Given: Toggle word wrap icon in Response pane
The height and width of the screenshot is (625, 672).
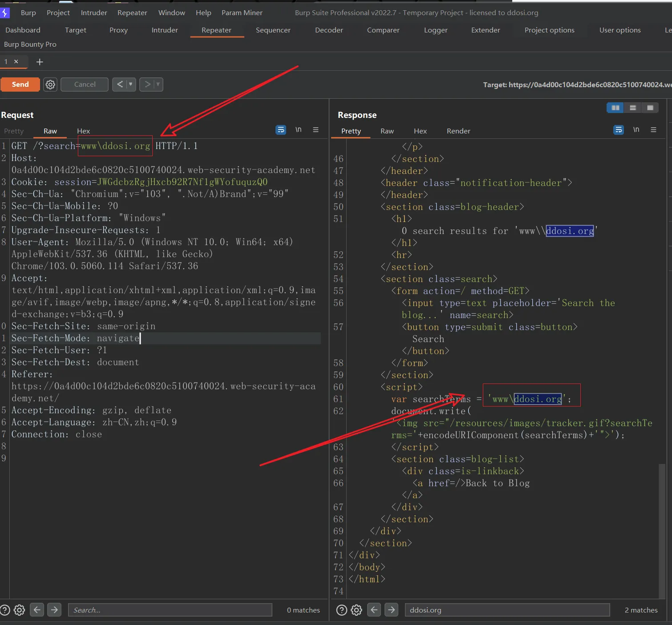Looking at the screenshot, I should (x=619, y=130).
